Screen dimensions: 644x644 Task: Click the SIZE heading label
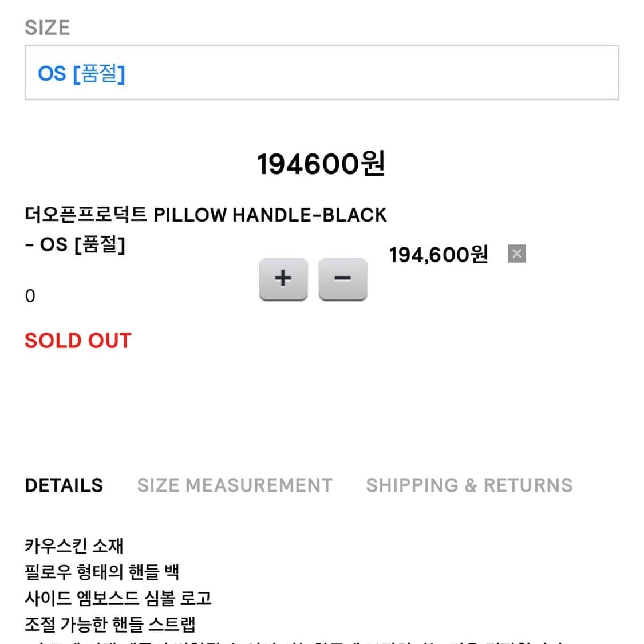[47, 27]
